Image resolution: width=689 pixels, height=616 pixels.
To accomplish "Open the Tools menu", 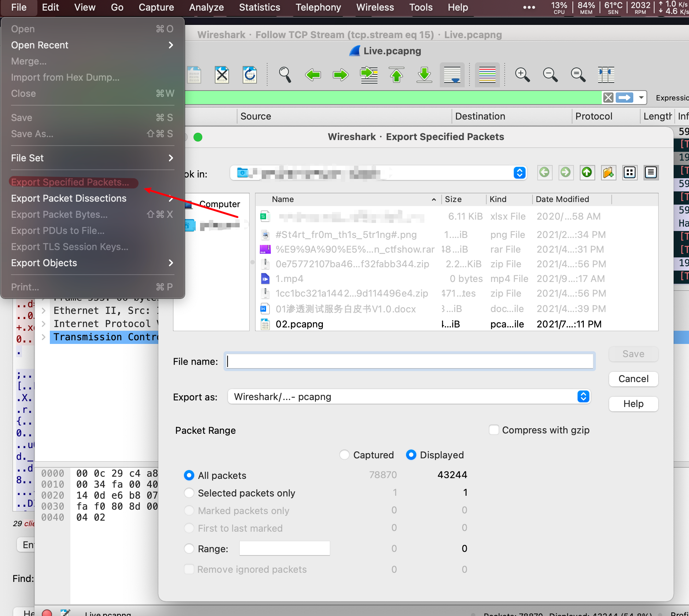I will click(x=421, y=7).
